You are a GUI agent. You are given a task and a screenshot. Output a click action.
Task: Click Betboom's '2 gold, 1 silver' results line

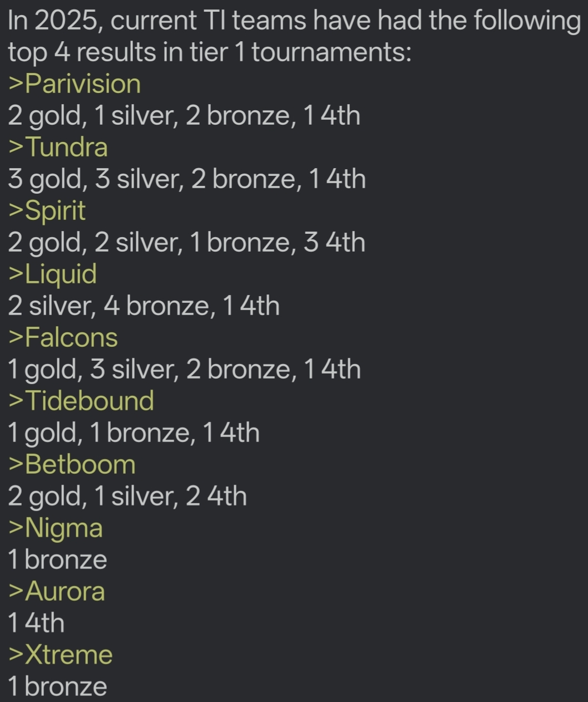[127, 497]
